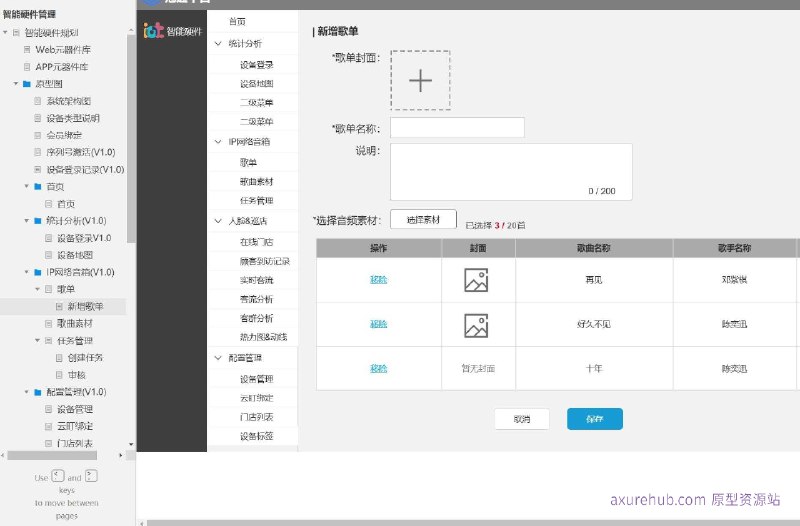Image resolution: width=800 pixels, height=526 pixels.
Task: Collapse the 统计分析(V1.0) tree folder
Action: point(27,220)
